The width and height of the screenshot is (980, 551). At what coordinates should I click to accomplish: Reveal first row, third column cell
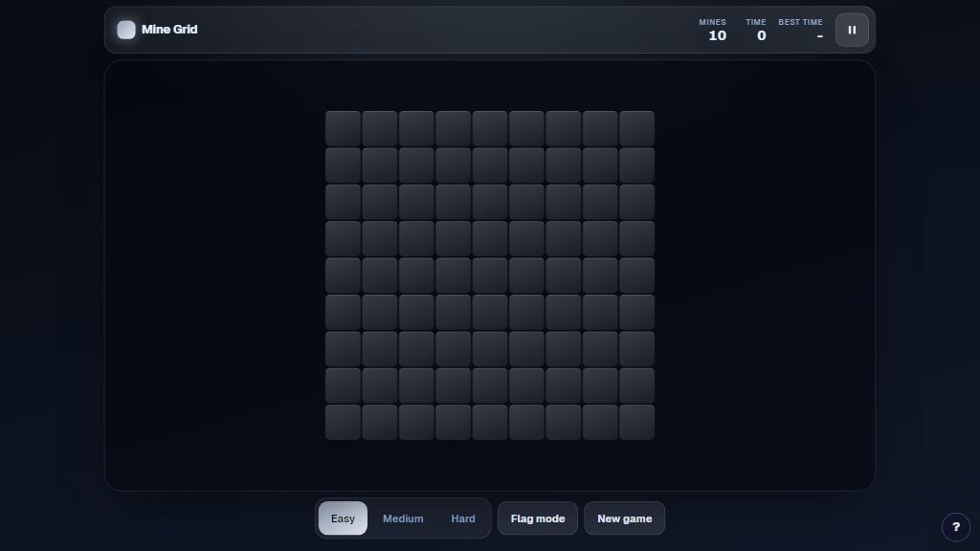pos(416,129)
